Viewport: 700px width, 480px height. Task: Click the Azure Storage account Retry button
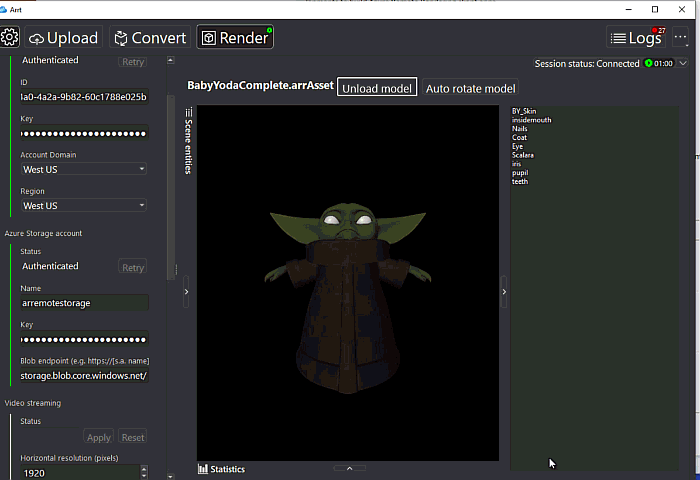pyautogui.click(x=132, y=267)
